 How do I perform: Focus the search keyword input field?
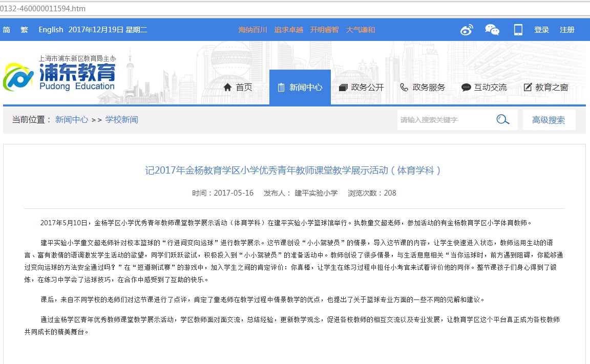(x=446, y=120)
